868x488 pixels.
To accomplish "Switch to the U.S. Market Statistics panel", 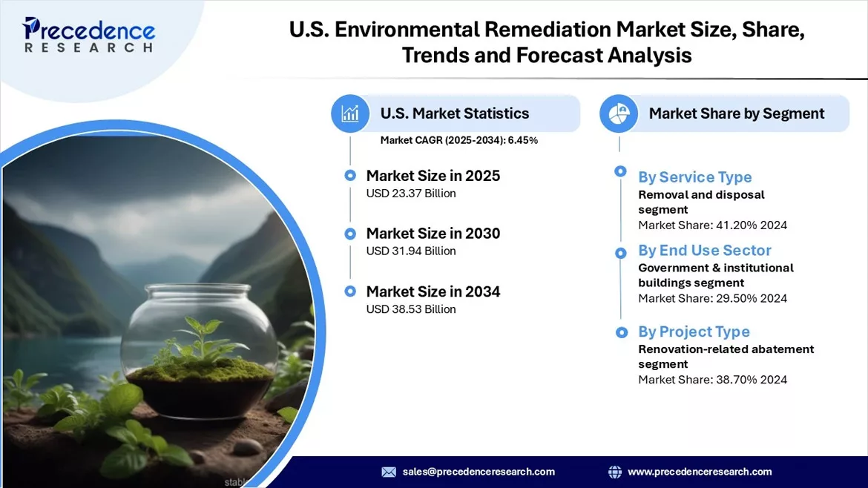I will coord(455,113).
